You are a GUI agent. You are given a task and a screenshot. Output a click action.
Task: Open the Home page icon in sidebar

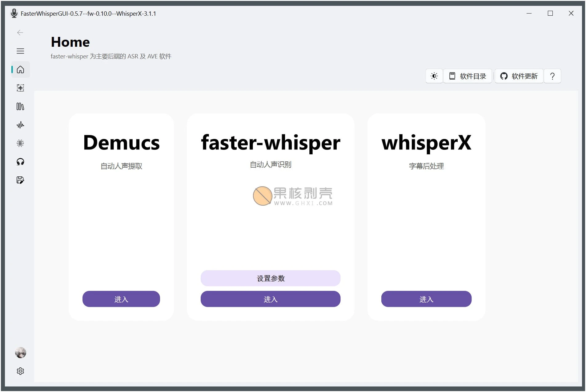(20, 69)
